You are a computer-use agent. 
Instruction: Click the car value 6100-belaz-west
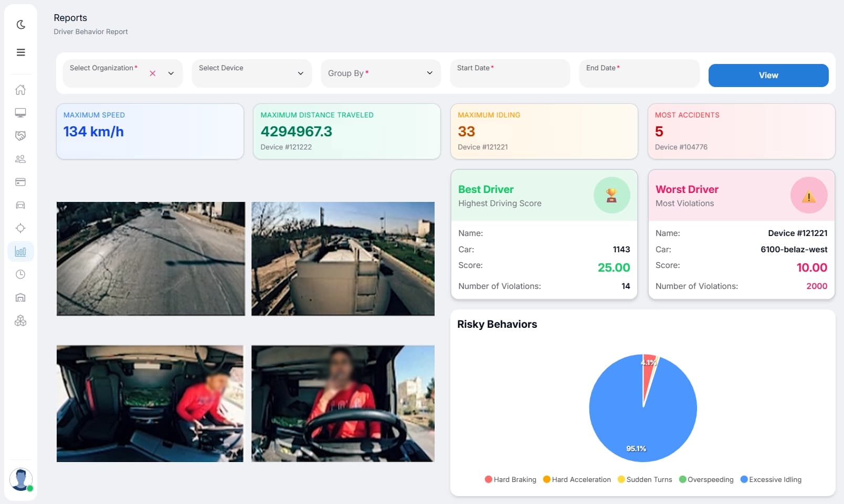794,250
